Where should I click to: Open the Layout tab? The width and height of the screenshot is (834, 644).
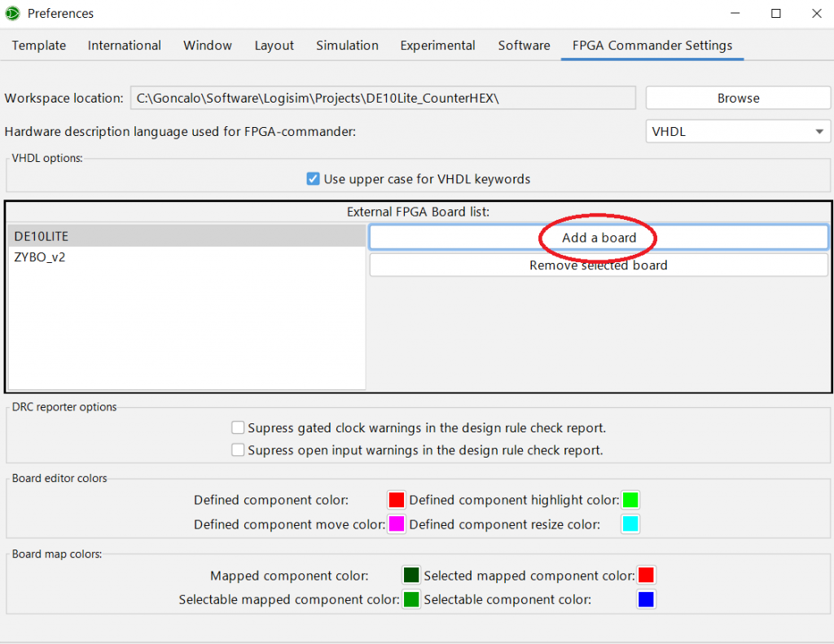point(274,46)
